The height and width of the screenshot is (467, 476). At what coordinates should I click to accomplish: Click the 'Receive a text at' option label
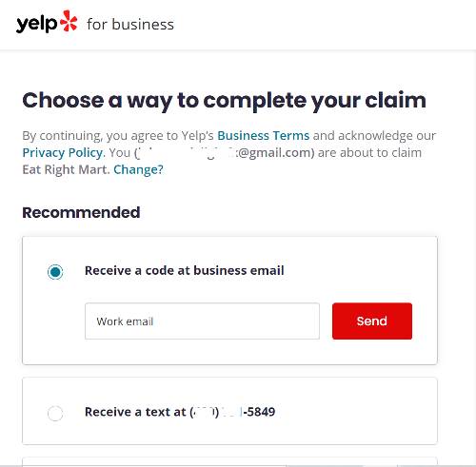tap(135, 412)
